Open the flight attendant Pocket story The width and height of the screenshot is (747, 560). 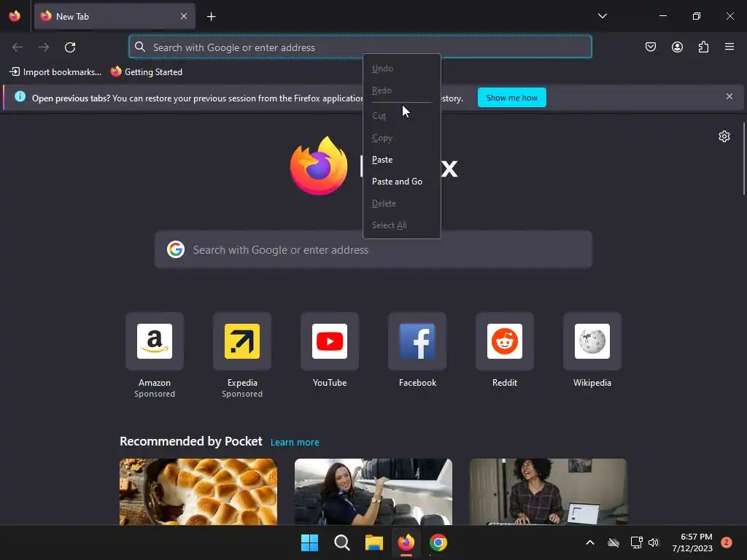coord(373,491)
